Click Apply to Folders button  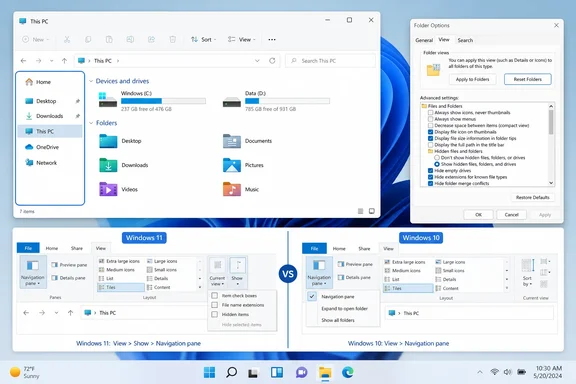click(472, 79)
